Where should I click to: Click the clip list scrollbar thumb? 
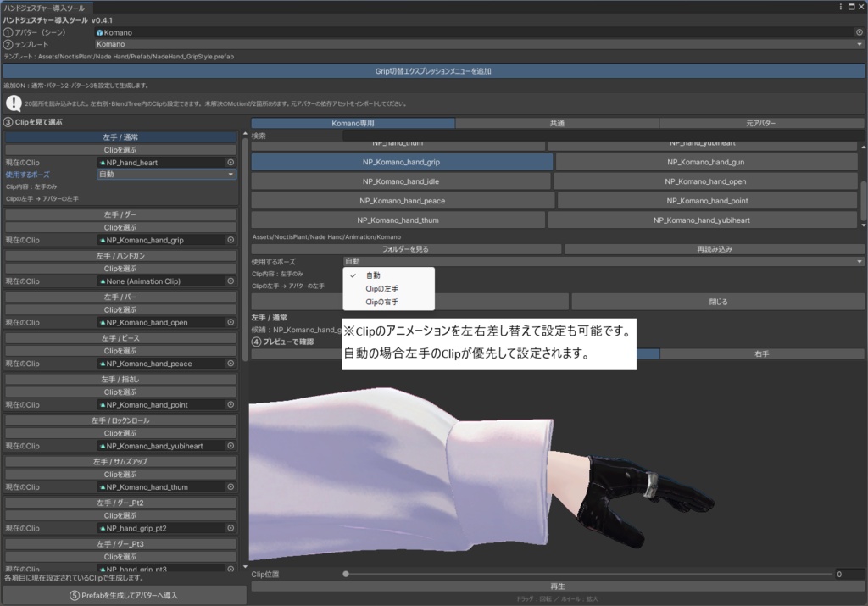pyautogui.click(x=864, y=201)
